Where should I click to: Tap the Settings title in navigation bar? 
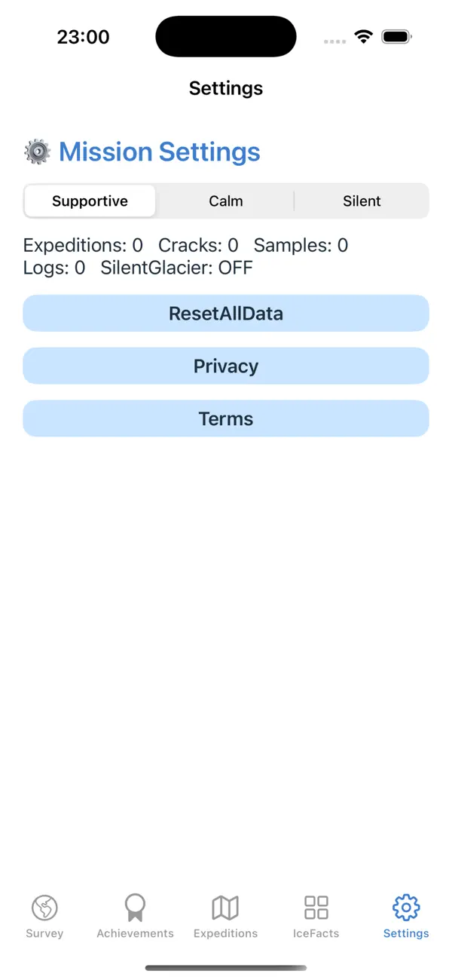226,88
